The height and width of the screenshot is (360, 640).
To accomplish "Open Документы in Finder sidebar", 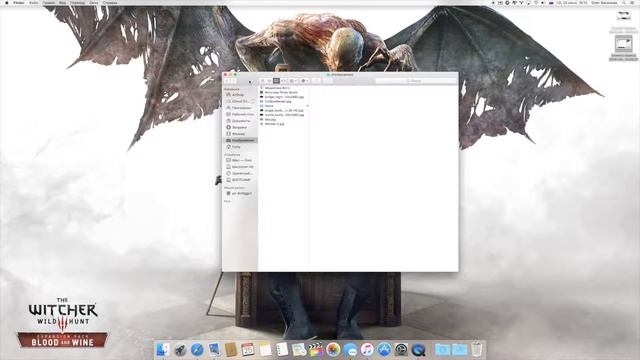I will tap(239, 121).
